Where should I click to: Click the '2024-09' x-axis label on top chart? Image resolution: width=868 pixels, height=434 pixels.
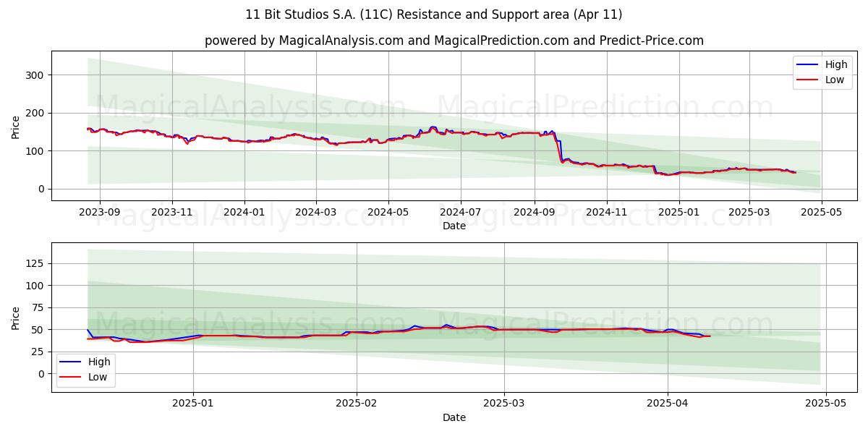(x=534, y=212)
